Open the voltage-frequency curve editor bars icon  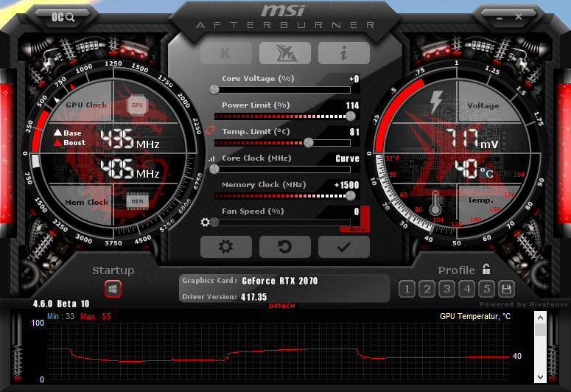211,159
